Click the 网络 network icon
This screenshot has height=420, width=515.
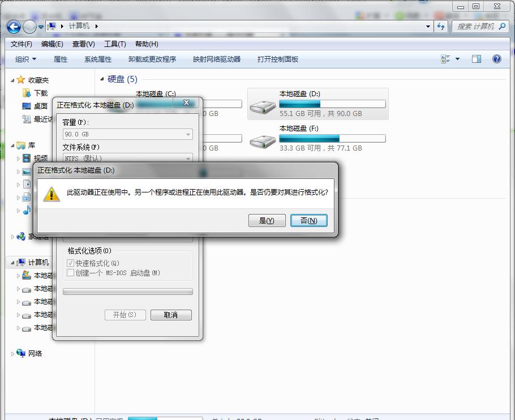pyautogui.click(x=21, y=353)
